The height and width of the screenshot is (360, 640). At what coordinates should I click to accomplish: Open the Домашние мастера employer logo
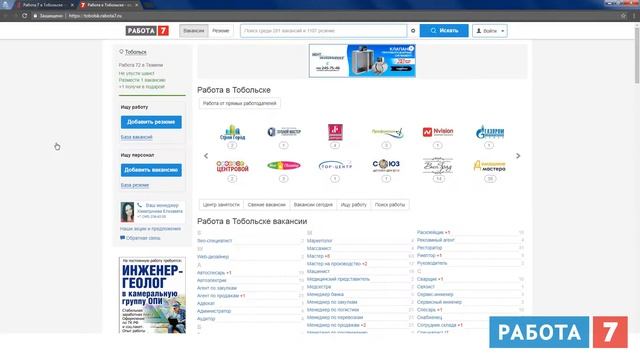[x=489, y=166]
